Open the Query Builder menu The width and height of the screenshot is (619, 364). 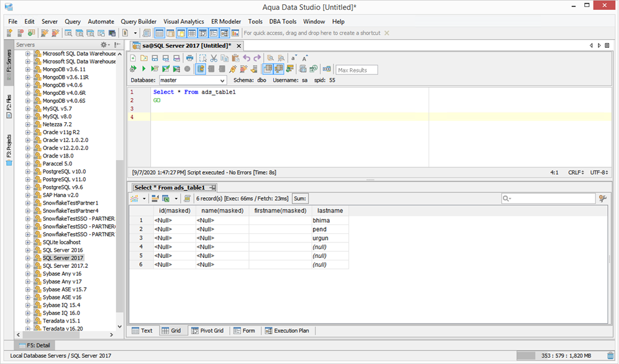click(x=138, y=22)
